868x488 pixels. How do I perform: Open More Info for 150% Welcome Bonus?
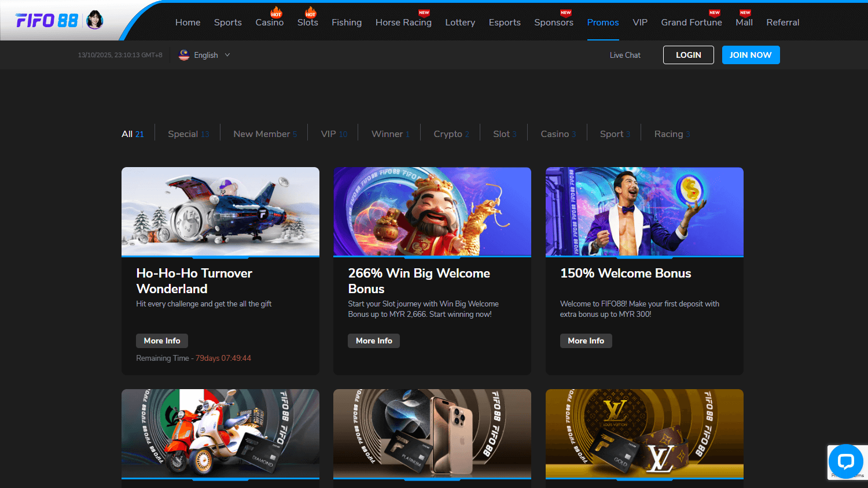tap(586, 341)
